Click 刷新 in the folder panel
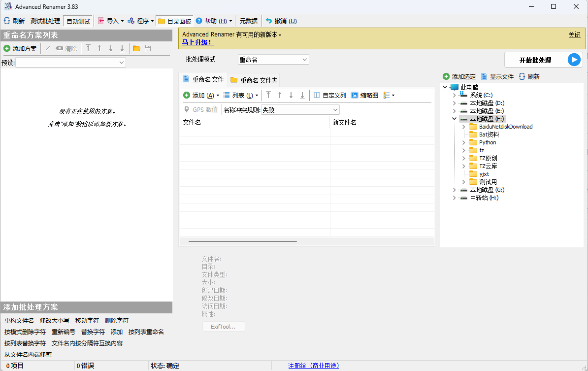Image resolution: width=588 pixels, height=371 pixels. coord(529,76)
